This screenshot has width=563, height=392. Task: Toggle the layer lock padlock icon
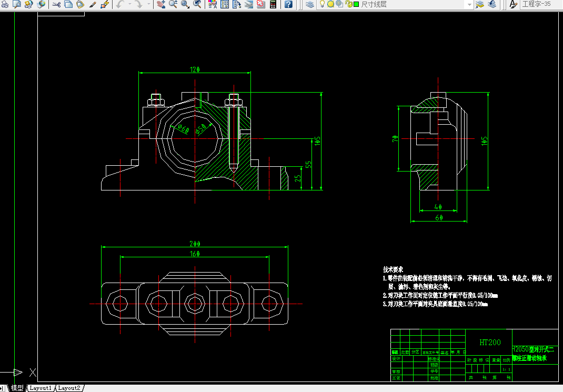pos(348,4)
